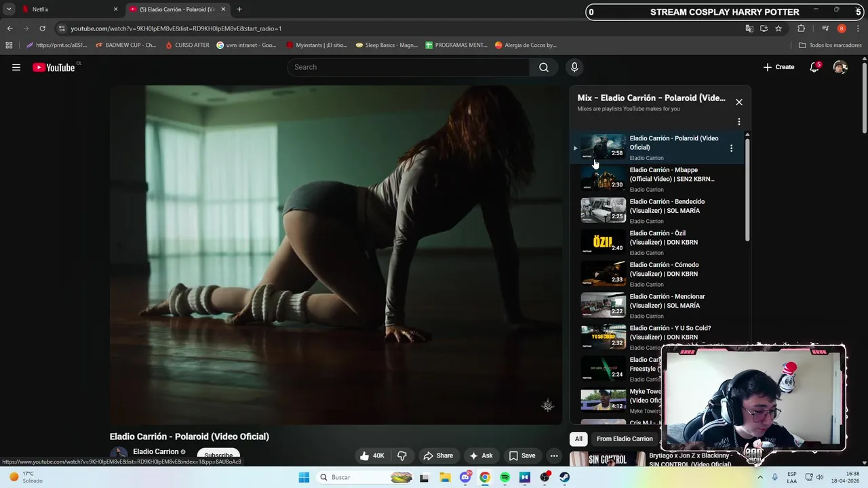The width and height of the screenshot is (868, 488).
Task: Bookmark this page with the star
Action: coord(778,28)
